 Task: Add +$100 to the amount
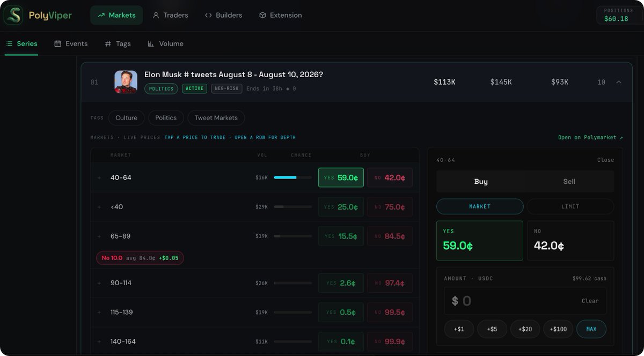tap(559, 329)
